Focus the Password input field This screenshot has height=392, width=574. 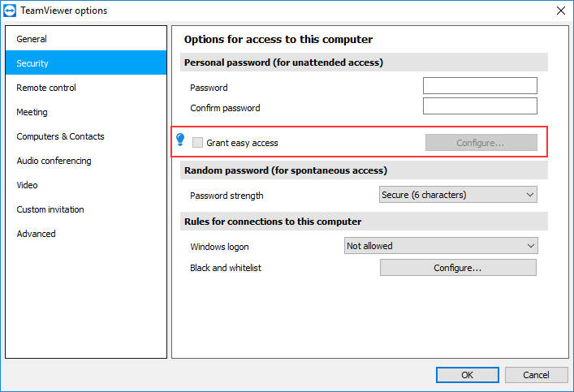click(480, 86)
